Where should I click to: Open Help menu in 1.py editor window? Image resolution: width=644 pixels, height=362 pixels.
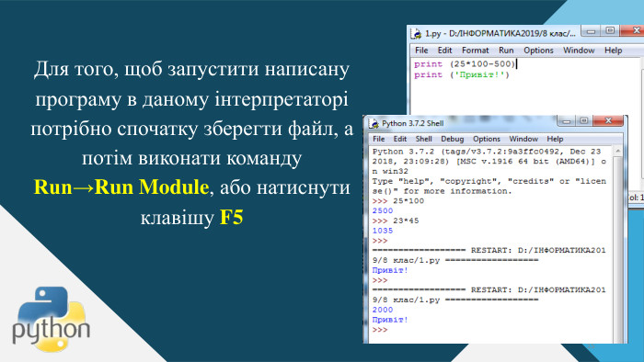click(x=614, y=51)
